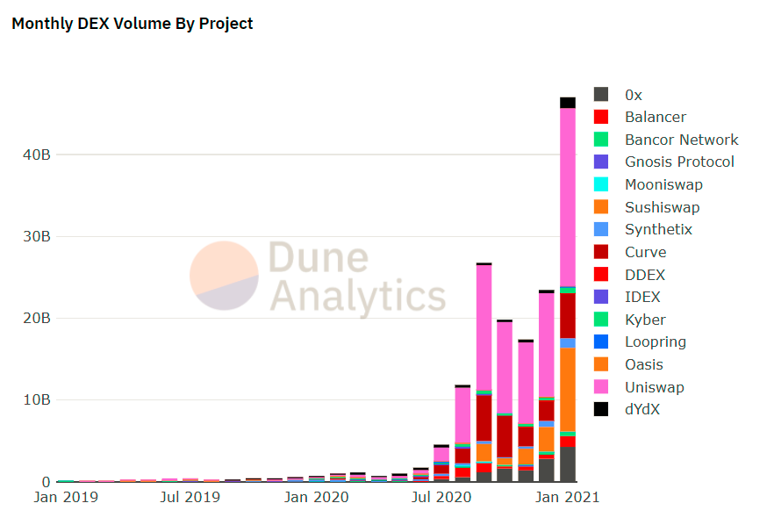Click the Jan 2021 x-axis label
The height and width of the screenshot is (532, 767).
click(x=568, y=497)
